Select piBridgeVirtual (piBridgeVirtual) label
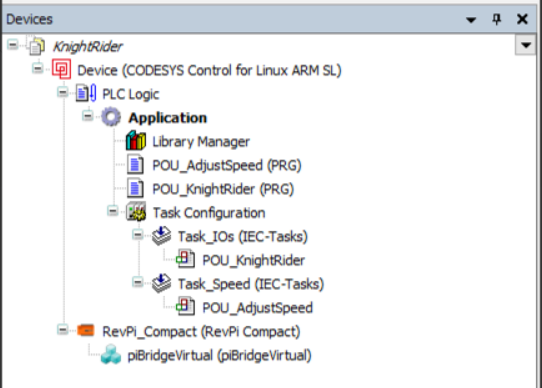The width and height of the screenshot is (542, 388). (x=219, y=355)
